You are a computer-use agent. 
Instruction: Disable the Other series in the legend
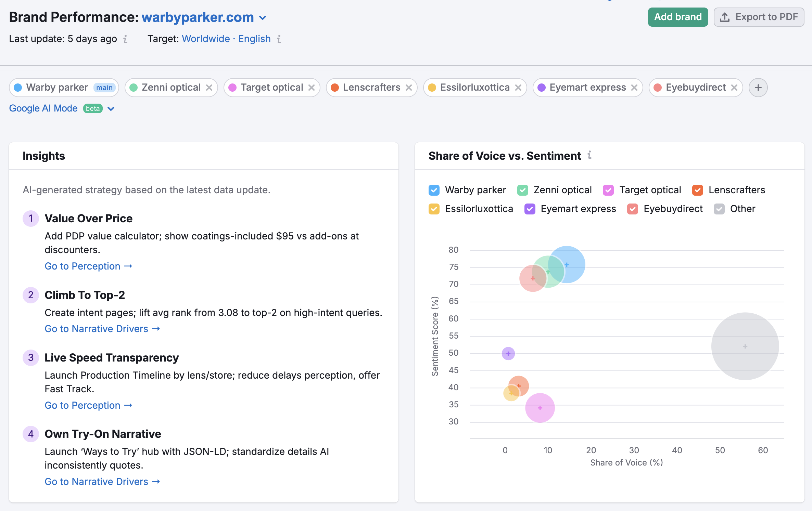(719, 209)
